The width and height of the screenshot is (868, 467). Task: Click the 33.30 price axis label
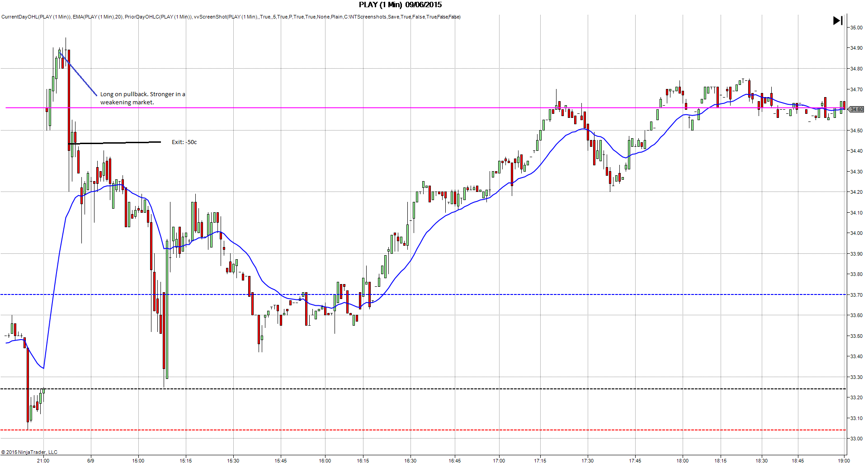tap(856, 377)
